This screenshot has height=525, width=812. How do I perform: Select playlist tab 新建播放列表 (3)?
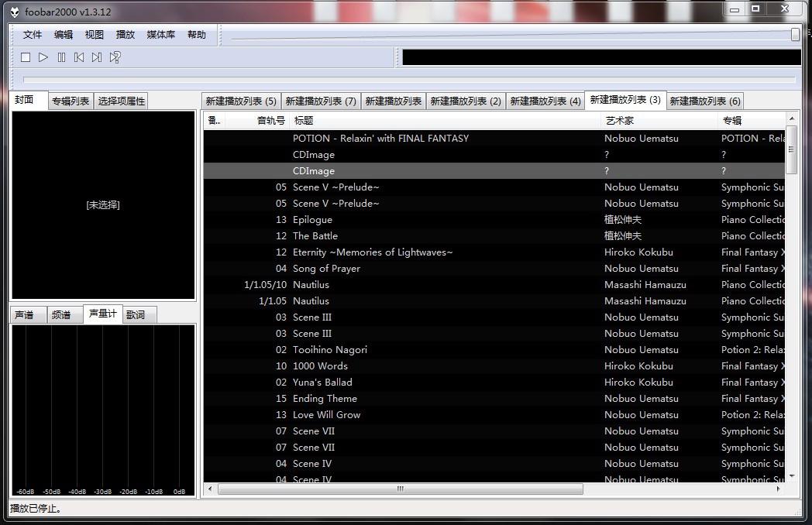[625, 99]
